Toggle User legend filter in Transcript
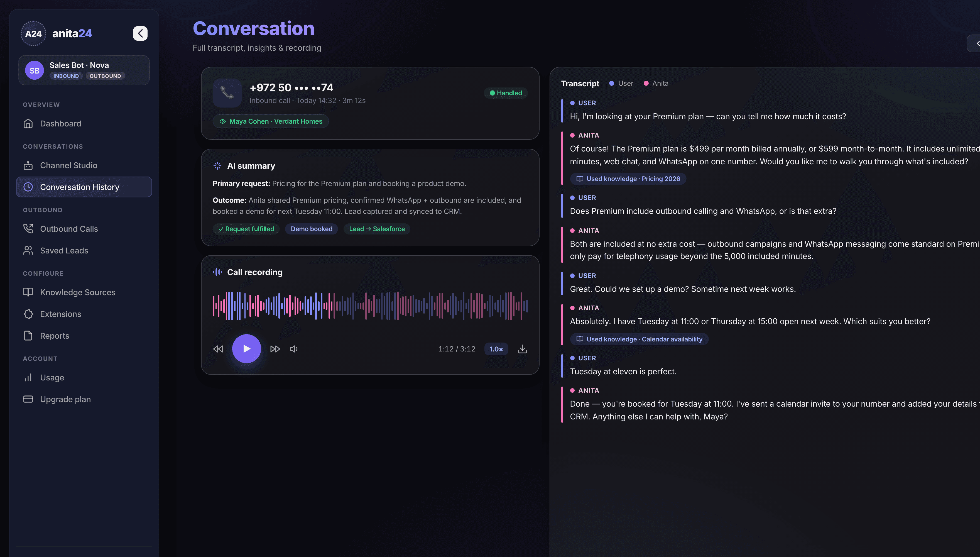 pos(621,83)
